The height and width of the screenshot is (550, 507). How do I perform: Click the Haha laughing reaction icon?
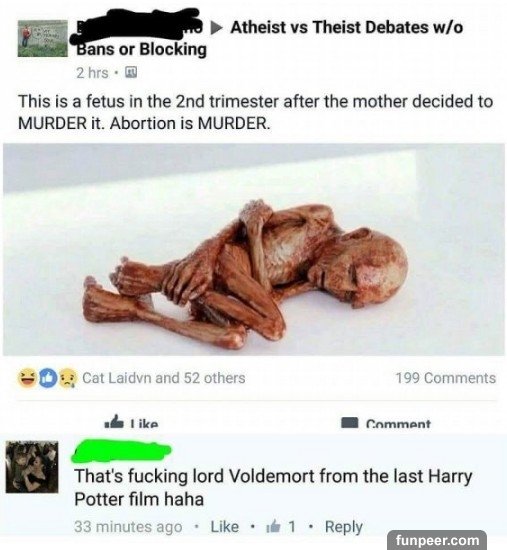pyautogui.click(x=27, y=378)
